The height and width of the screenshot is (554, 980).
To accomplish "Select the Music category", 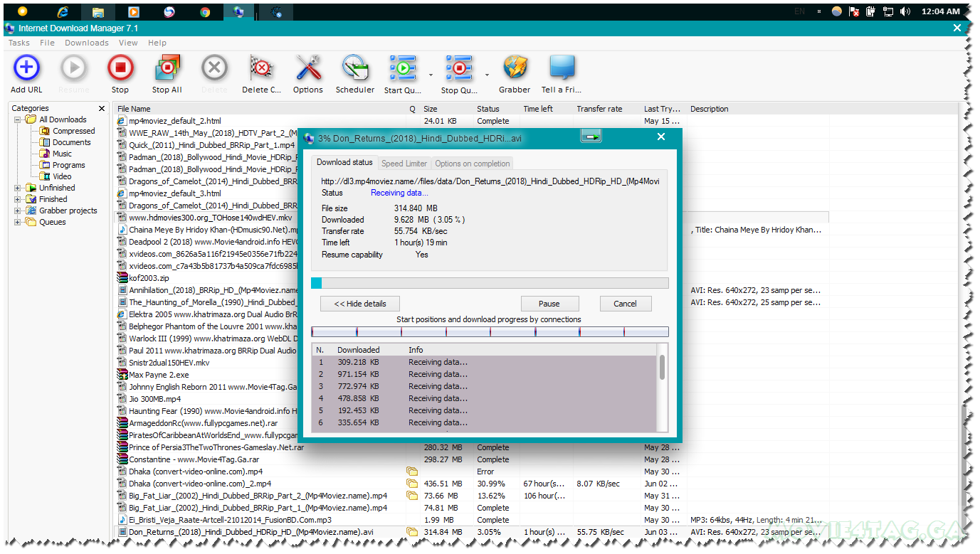I will click(62, 154).
